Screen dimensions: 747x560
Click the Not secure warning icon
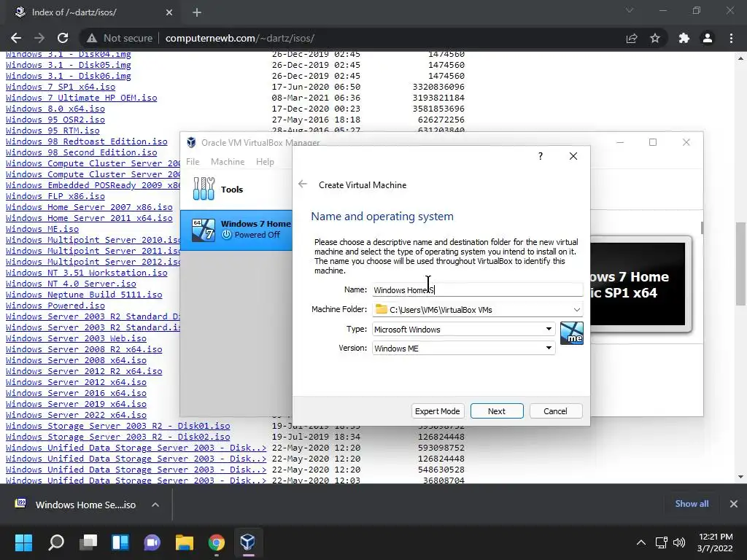point(92,38)
